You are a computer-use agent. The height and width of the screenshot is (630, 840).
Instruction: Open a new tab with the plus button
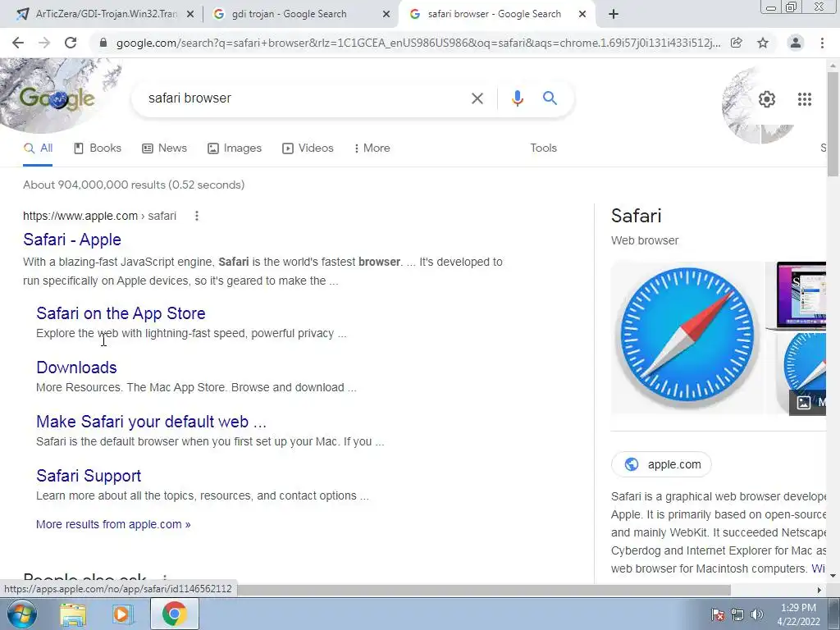coord(614,15)
